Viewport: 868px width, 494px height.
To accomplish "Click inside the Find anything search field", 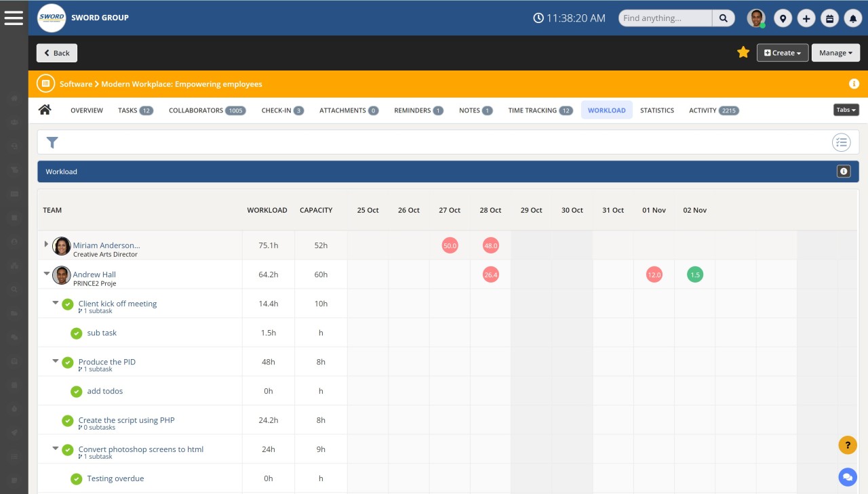I will pos(663,18).
